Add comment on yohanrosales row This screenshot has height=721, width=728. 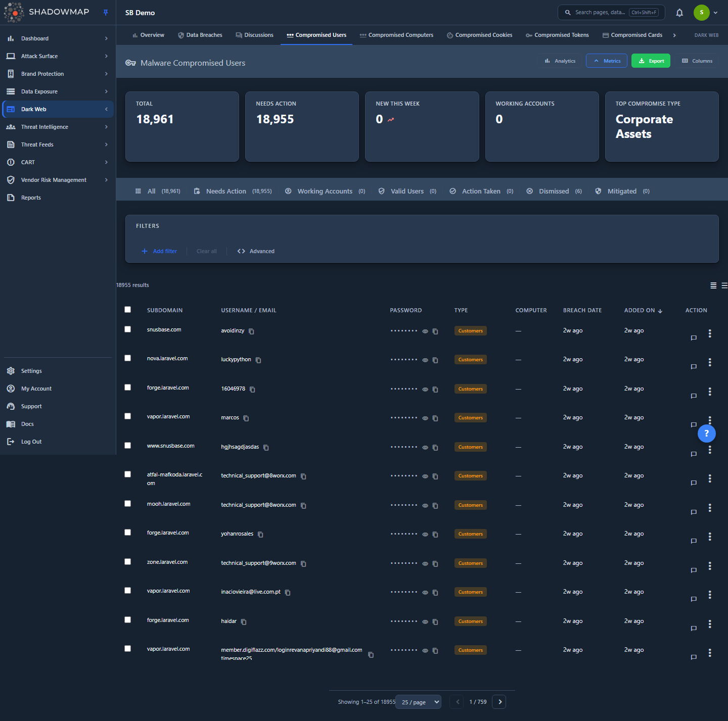(x=694, y=541)
